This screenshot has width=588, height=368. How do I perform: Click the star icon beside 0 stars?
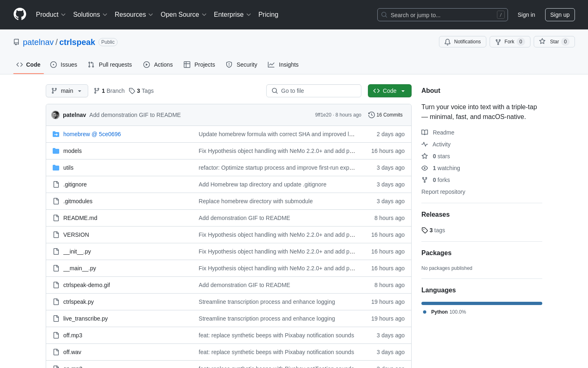[x=425, y=156]
